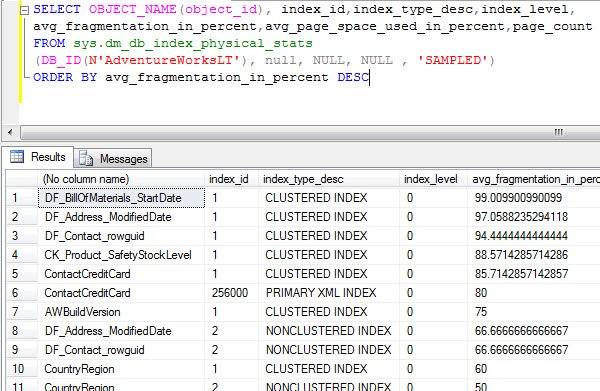The width and height of the screenshot is (600, 391).
Task: Select results row 9 header
Action: (22, 350)
